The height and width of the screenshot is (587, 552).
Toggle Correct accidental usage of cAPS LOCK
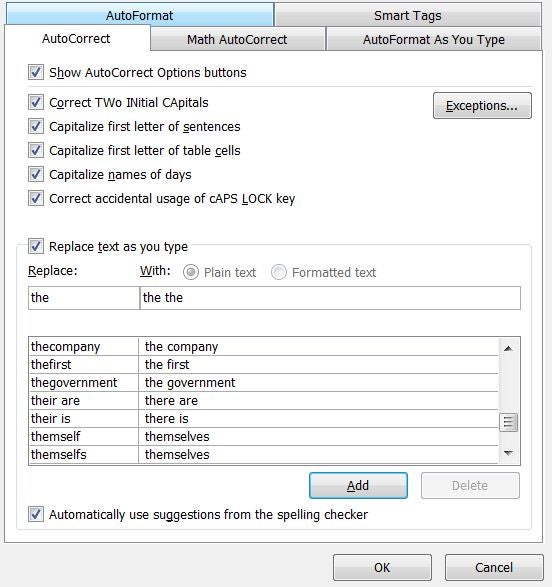click(x=36, y=198)
